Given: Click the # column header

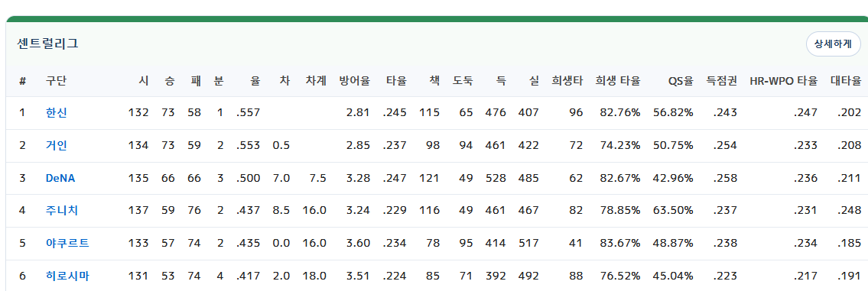Looking at the screenshot, I should point(23,81).
